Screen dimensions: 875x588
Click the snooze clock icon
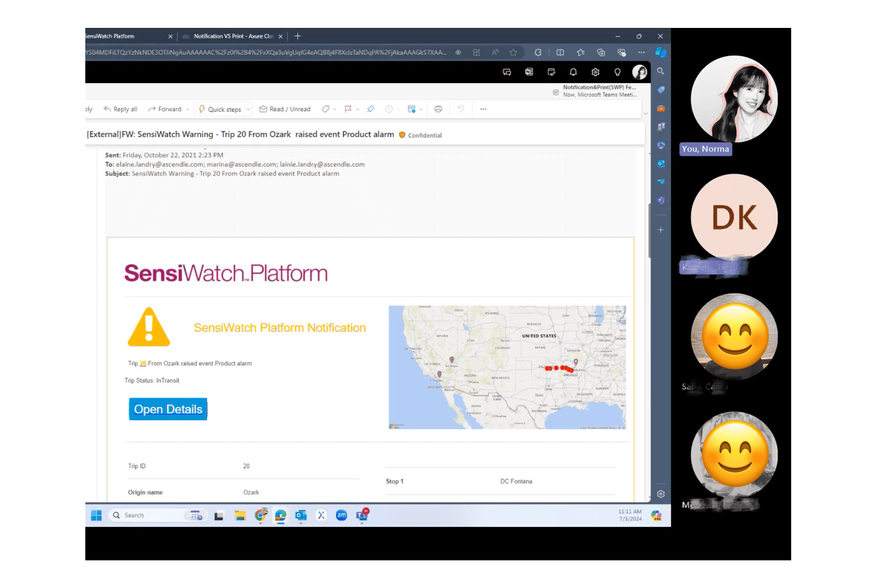[x=389, y=109]
